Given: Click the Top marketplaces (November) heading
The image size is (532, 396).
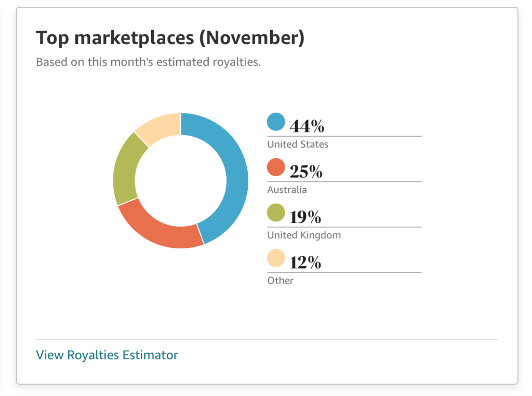Looking at the screenshot, I should click(170, 38).
